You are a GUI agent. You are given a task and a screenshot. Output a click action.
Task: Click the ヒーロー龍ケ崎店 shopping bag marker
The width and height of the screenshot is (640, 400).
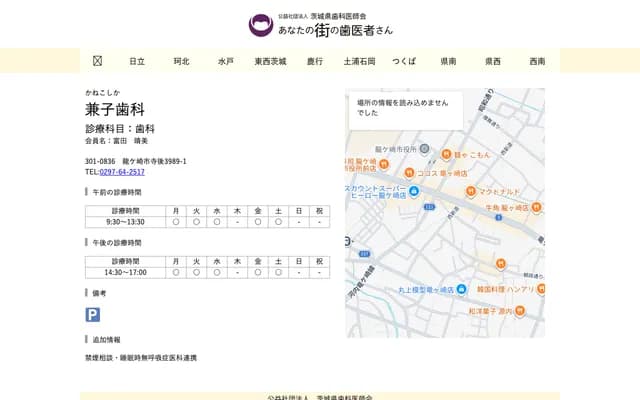coord(414,191)
